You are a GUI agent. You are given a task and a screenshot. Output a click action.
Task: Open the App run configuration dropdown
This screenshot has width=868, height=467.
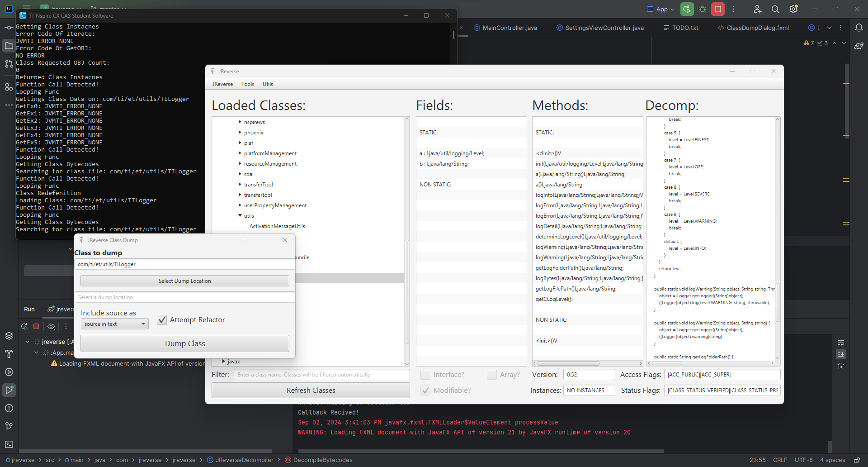coord(660,9)
